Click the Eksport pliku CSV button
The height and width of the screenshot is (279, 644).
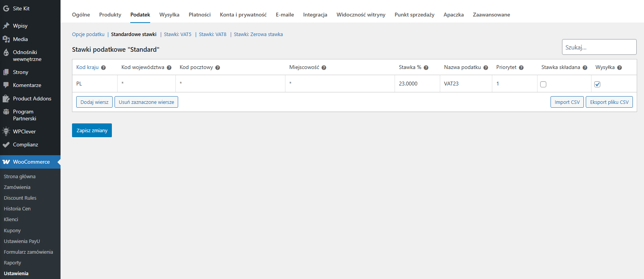click(x=609, y=102)
